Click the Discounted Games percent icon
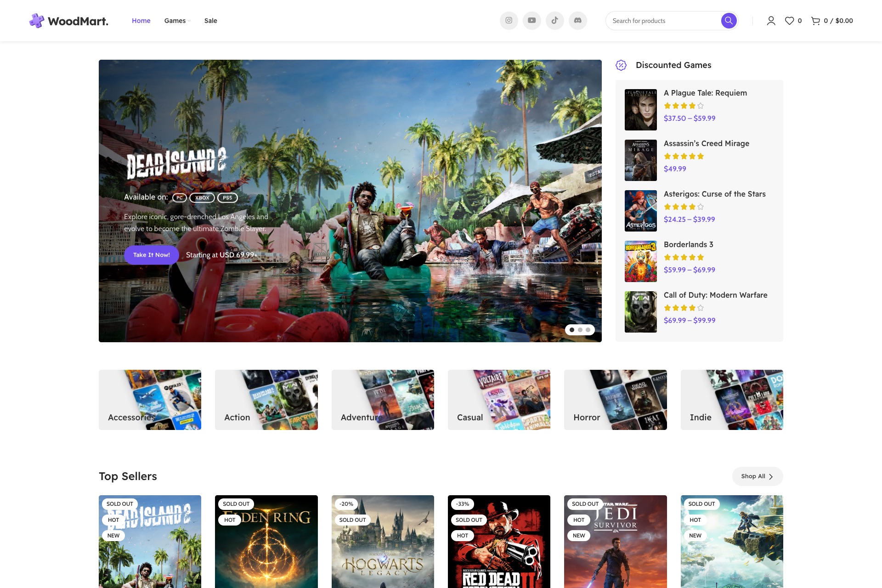This screenshot has height=588, width=882. click(x=621, y=65)
